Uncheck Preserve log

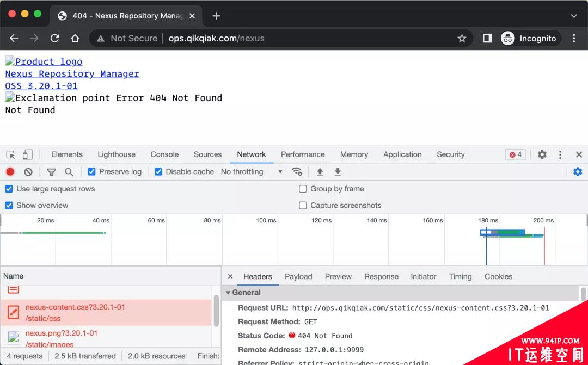point(91,172)
